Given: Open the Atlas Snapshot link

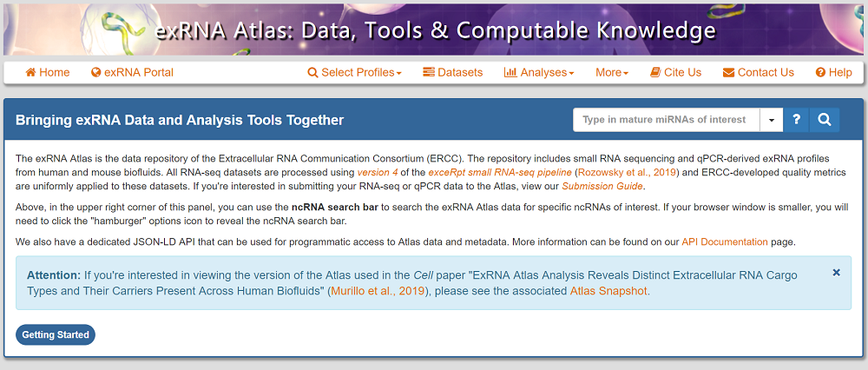Looking at the screenshot, I should (x=608, y=291).
